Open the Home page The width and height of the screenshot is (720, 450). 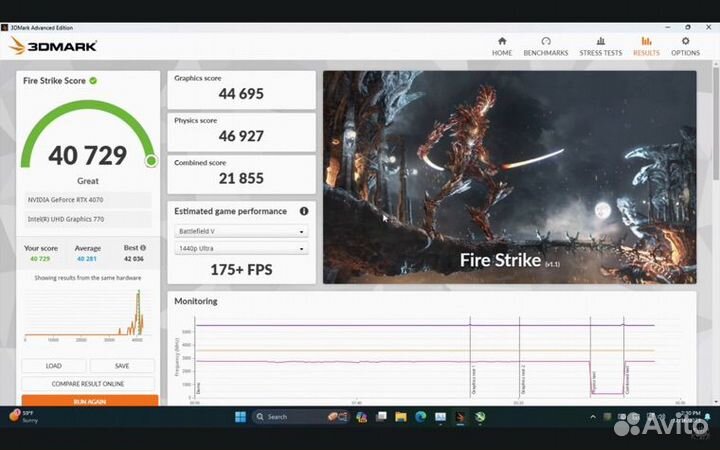click(502, 47)
